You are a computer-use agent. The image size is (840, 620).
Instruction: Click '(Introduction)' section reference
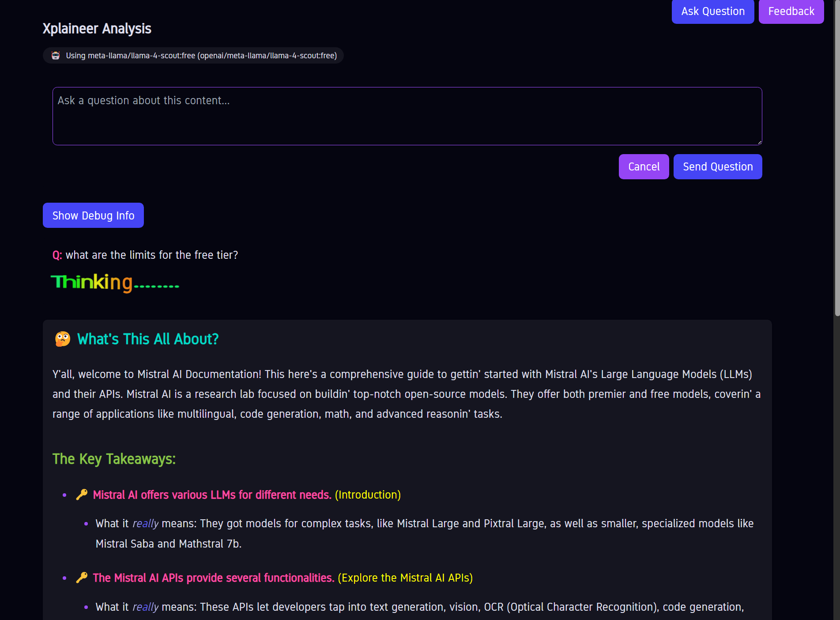coord(368,495)
